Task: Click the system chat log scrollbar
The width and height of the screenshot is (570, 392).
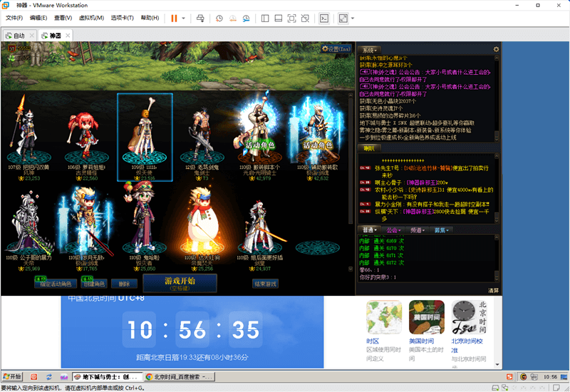Action: pyautogui.click(x=497, y=98)
